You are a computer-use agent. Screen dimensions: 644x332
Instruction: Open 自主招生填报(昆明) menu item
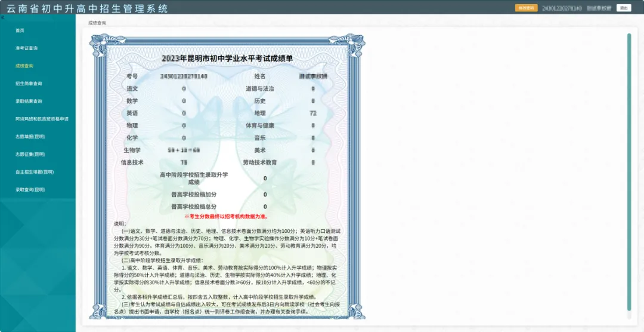(35, 172)
